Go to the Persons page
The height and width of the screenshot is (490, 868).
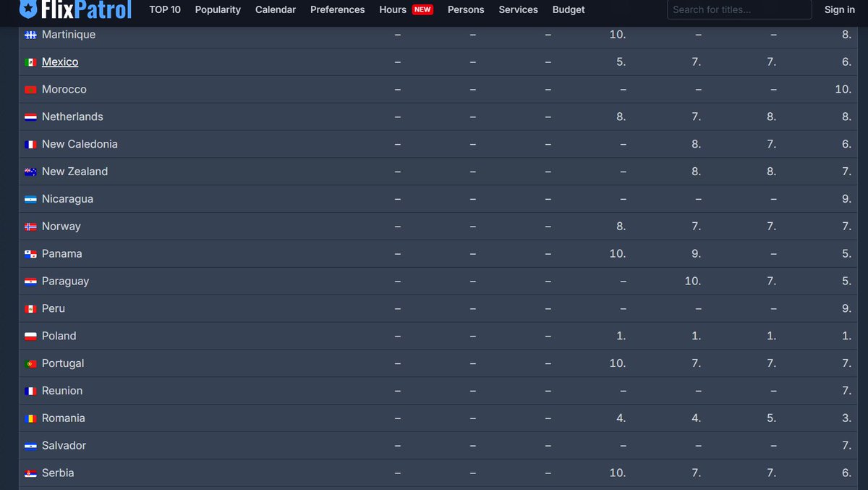pyautogui.click(x=466, y=9)
